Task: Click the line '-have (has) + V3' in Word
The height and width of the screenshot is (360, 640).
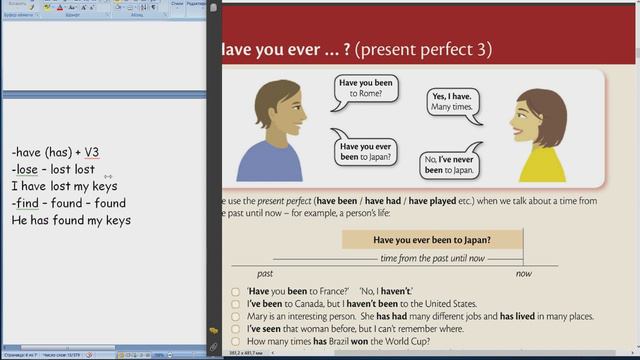Action: pos(56,152)
